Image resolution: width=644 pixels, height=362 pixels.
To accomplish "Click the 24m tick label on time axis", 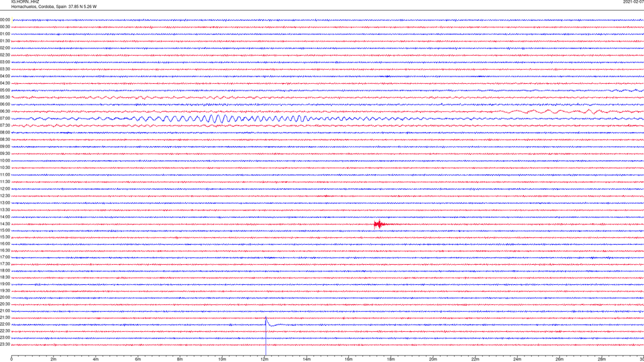I will [x=517, y=359].
